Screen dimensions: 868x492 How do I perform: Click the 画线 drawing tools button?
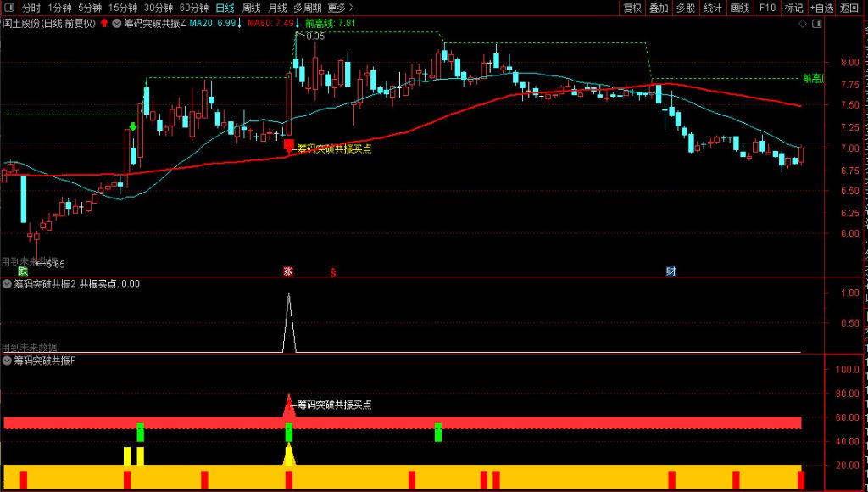739,8
